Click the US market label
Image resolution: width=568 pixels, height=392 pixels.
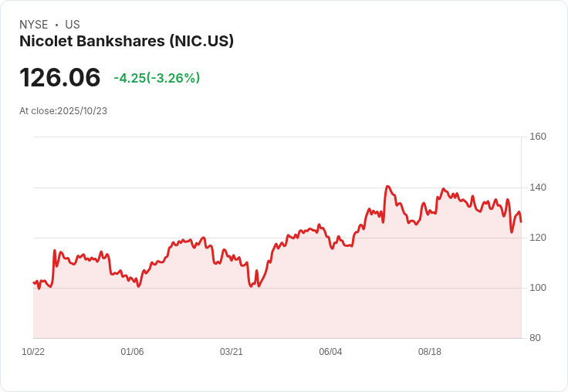(72, 25)
